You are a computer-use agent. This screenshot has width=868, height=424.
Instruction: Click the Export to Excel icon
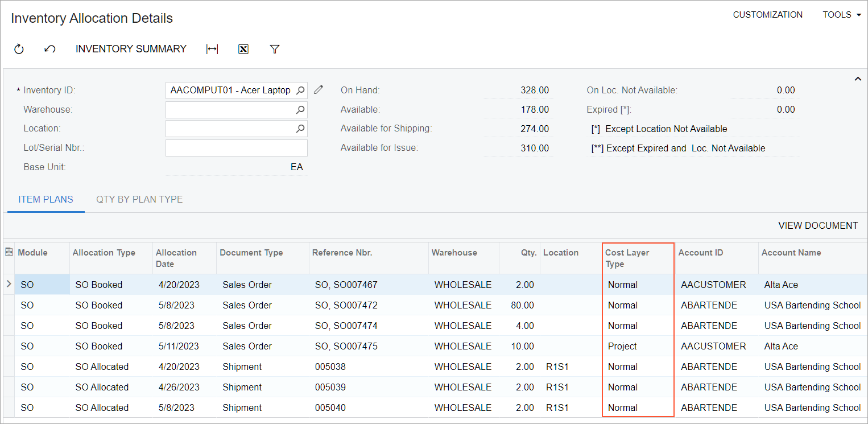(243, 49)
